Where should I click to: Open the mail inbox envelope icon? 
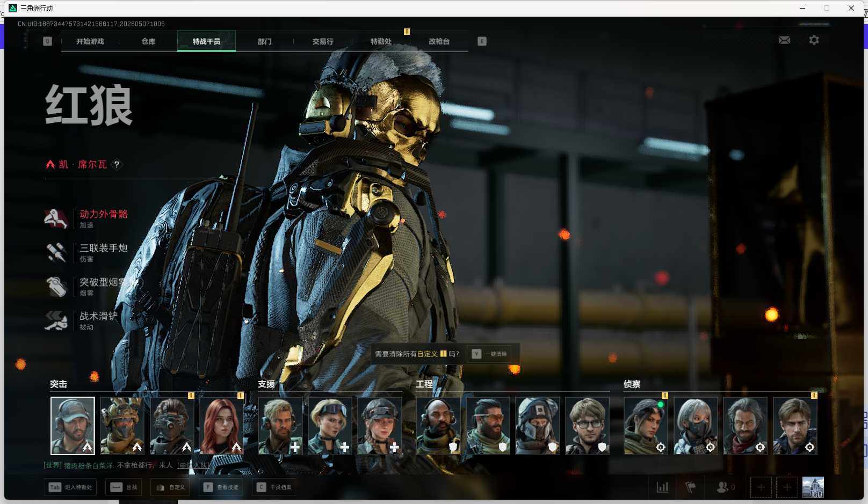[784, 40]
